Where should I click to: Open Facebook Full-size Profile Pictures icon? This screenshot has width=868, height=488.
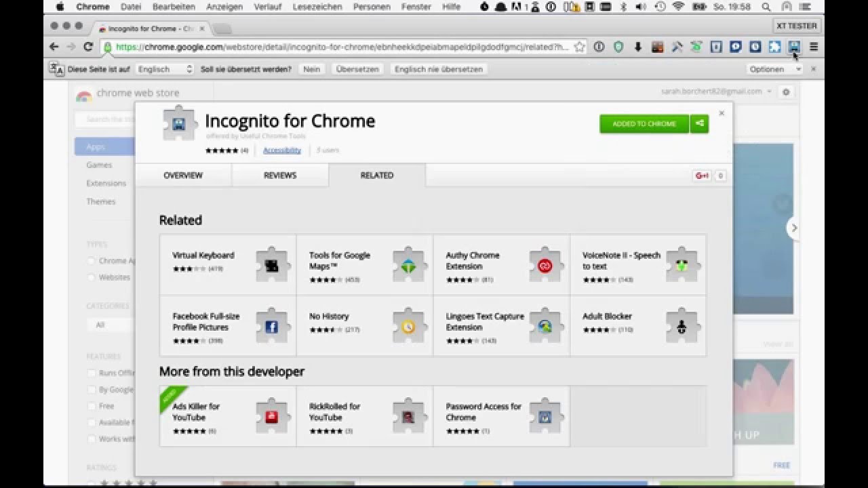click(271, 325)
